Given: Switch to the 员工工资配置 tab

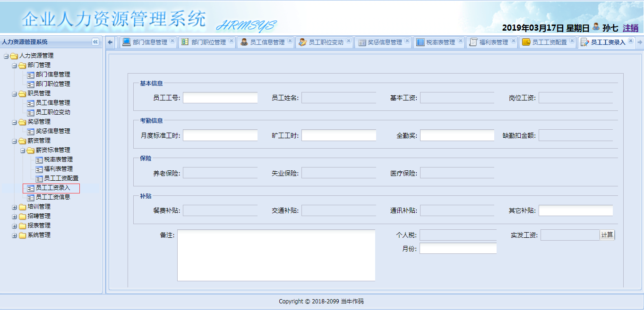Looking at the screenshot, I should click(x=548, y=42).
